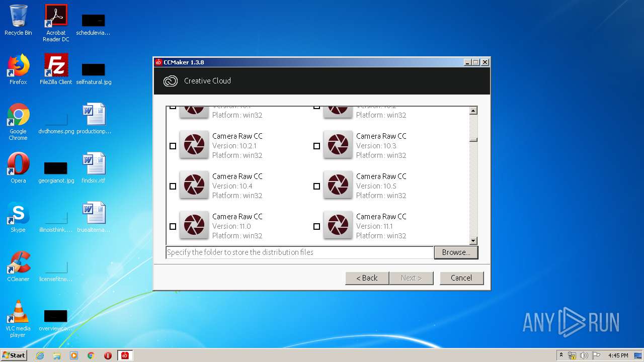Open Opera from the taskbar

(x=108, y=355)
